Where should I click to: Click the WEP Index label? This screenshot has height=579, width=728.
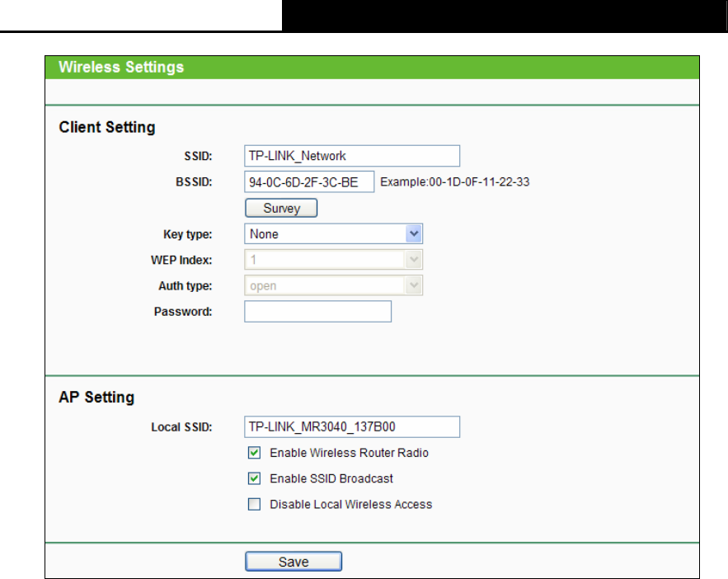[181, 260]
